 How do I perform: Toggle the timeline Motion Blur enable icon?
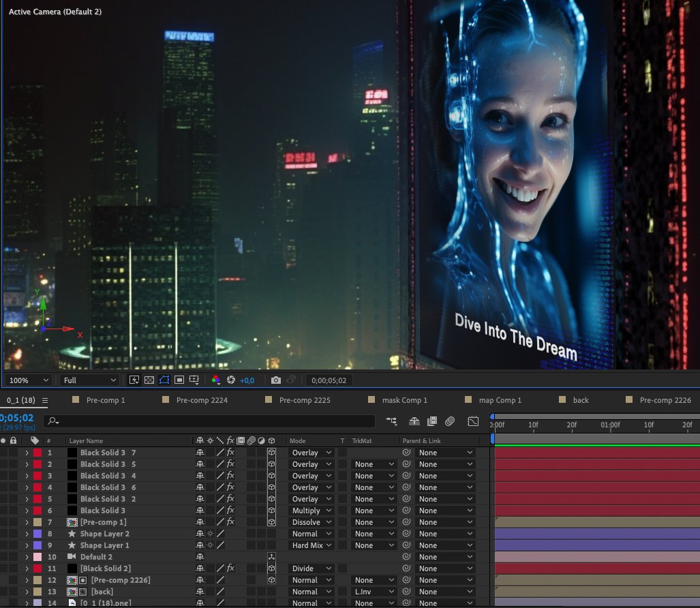pos(450,421)
